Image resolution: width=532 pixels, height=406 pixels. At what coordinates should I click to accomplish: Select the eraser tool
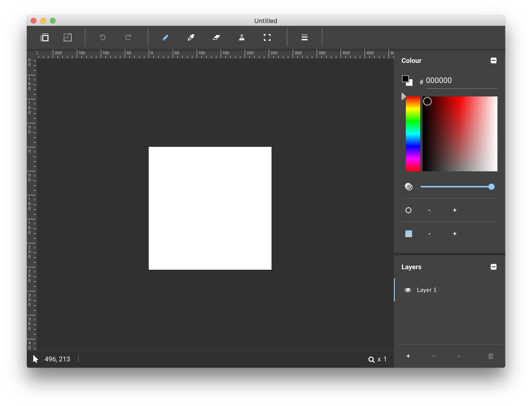click(x=216, y=37)
